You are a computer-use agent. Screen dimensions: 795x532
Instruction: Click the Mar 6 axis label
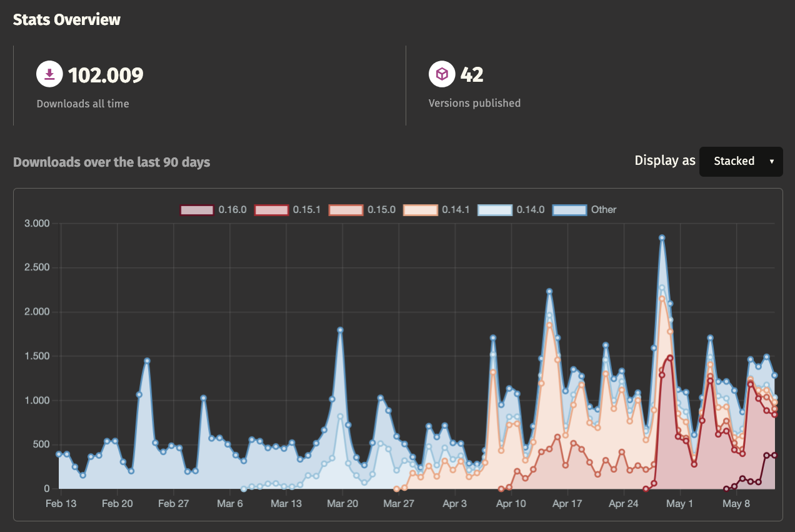tap(230, 503)
